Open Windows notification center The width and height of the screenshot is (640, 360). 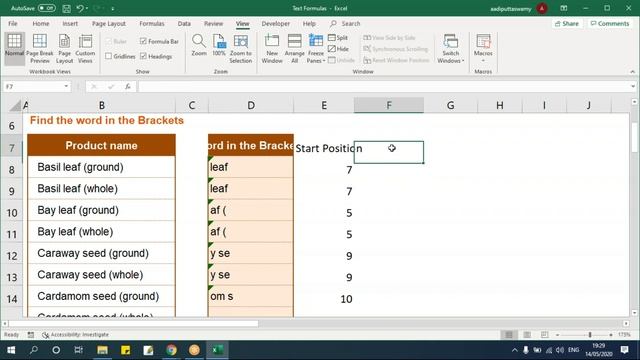tap(624, 350)
